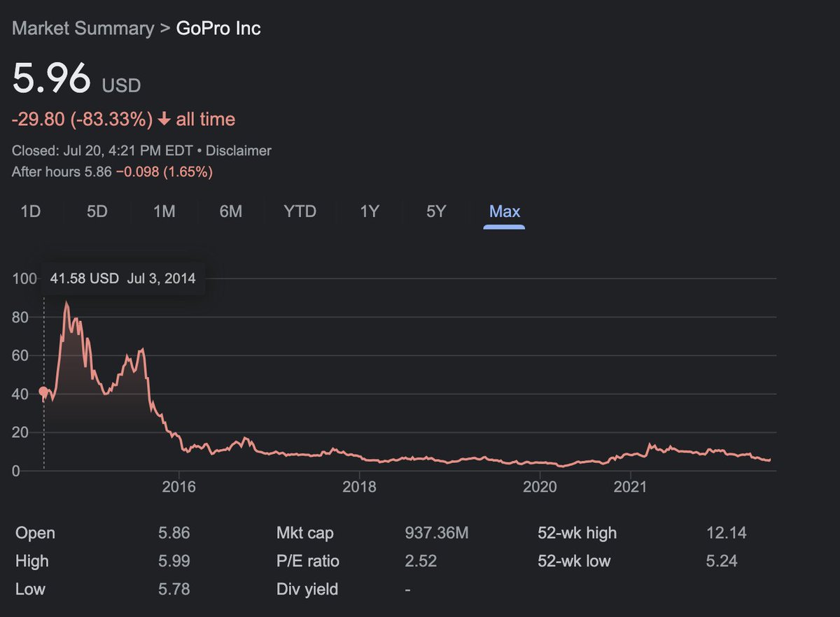Image resolution: width=840 pixels, height=617 pixels.
Task: Click the 52-wk high value 12.14
Action: tap(727, 533)
